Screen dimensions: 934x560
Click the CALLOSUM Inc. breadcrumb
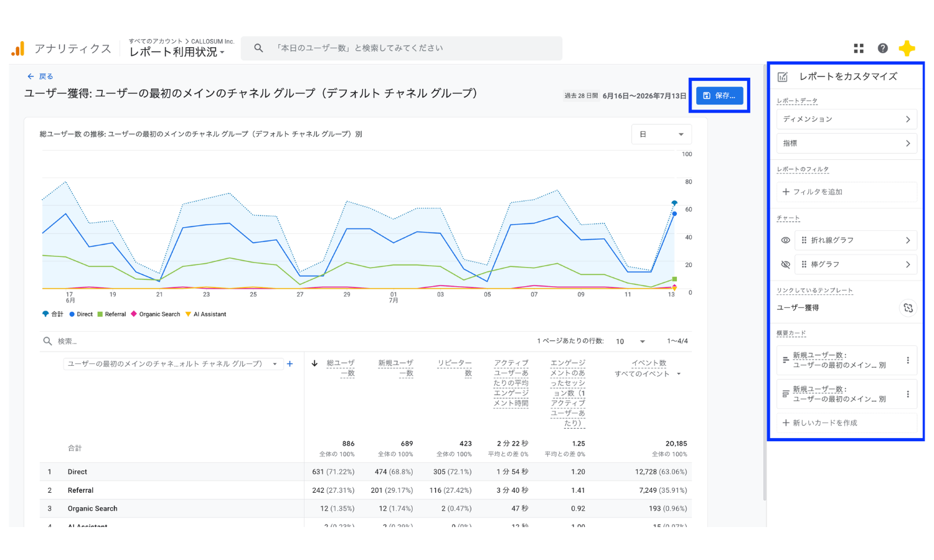pyautogui.click(x=212, y=42)
